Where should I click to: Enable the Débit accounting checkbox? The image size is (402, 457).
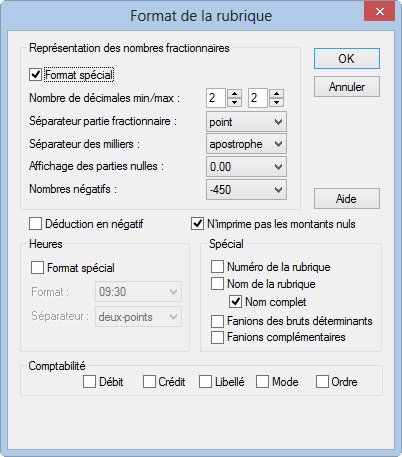tap(89, 382)
